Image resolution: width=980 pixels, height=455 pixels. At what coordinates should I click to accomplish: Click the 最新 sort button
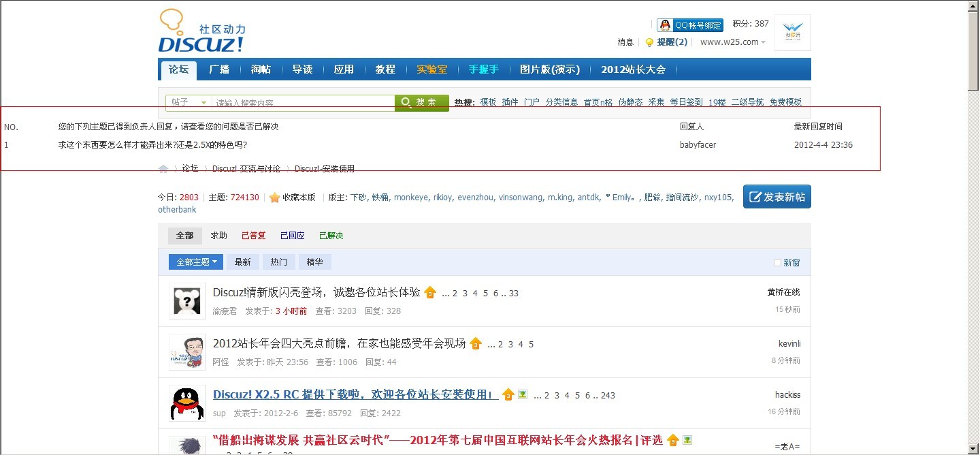click(x=243, y=262)
